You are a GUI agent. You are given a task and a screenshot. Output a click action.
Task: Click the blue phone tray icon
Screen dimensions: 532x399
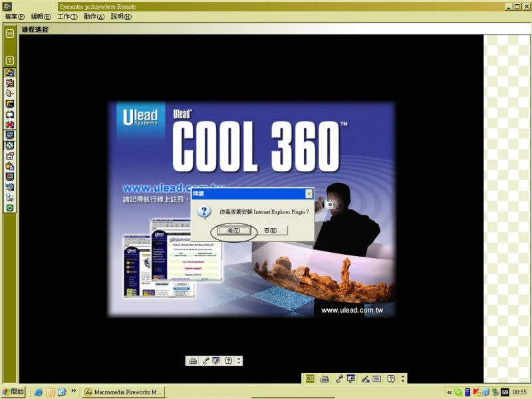coord(467,392)
